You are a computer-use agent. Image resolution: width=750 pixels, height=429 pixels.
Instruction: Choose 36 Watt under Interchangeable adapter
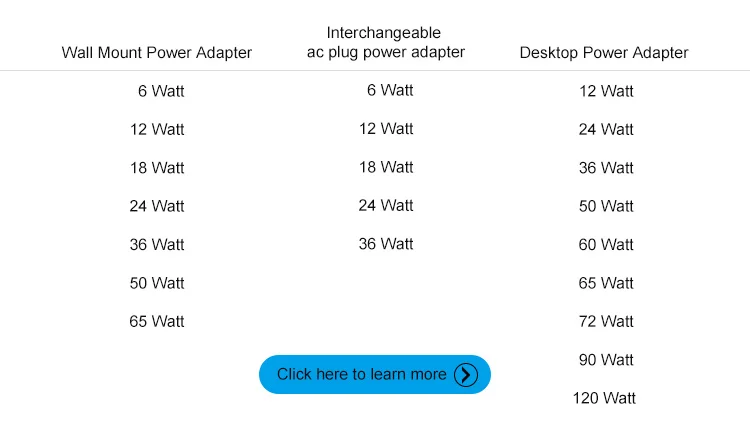point(386,243)
